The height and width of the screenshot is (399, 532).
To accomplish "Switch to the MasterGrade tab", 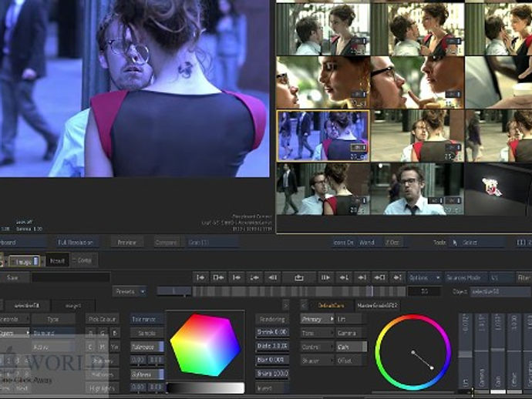I will [376, 306].
